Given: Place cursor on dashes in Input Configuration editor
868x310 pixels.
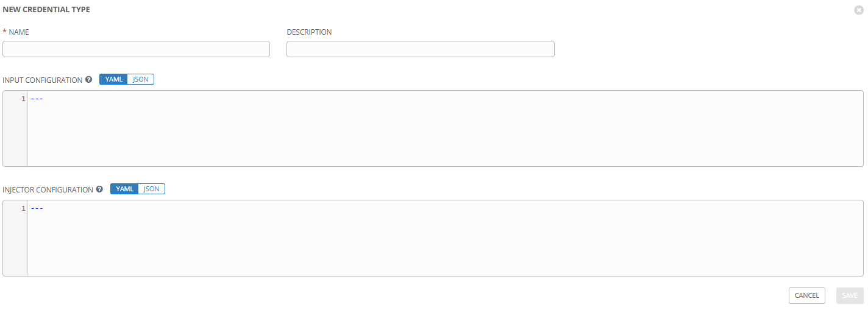Looking at the screenshot, I should [x=37, y=99].
